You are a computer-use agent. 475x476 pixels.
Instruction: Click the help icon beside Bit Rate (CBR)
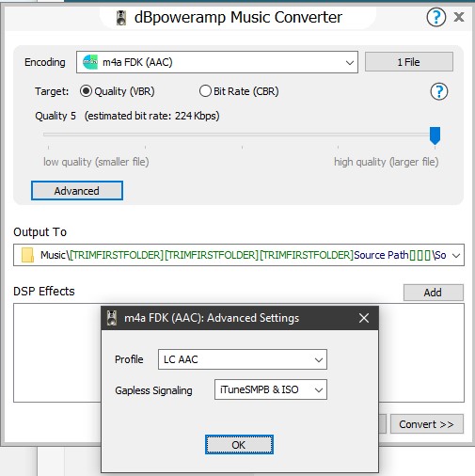(439, 91)
